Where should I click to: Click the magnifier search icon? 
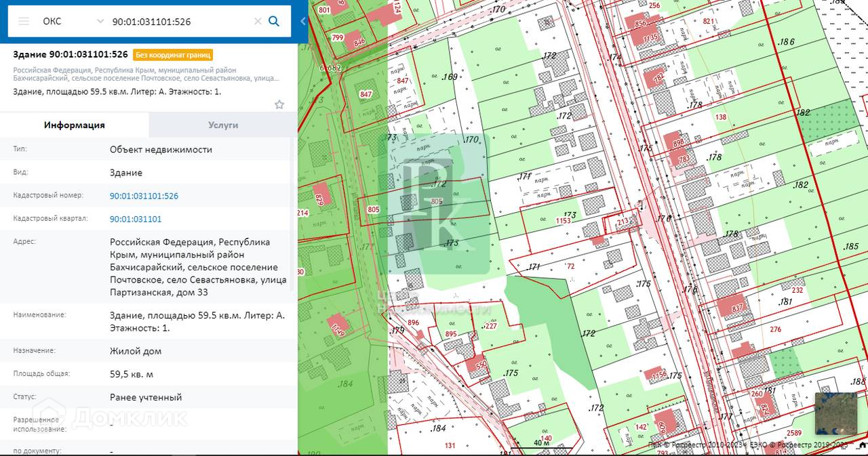tap(274, 21)
